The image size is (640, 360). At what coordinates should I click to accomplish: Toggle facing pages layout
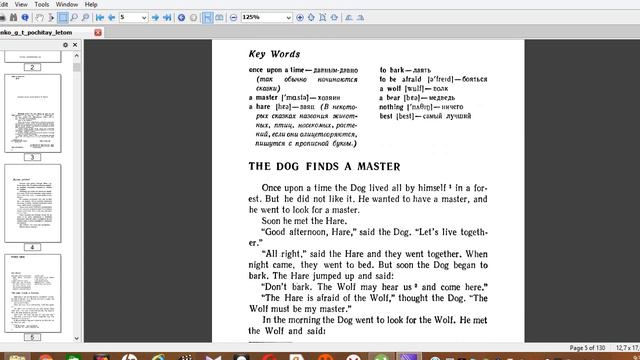pyautogui.click(x=220, y=18)
